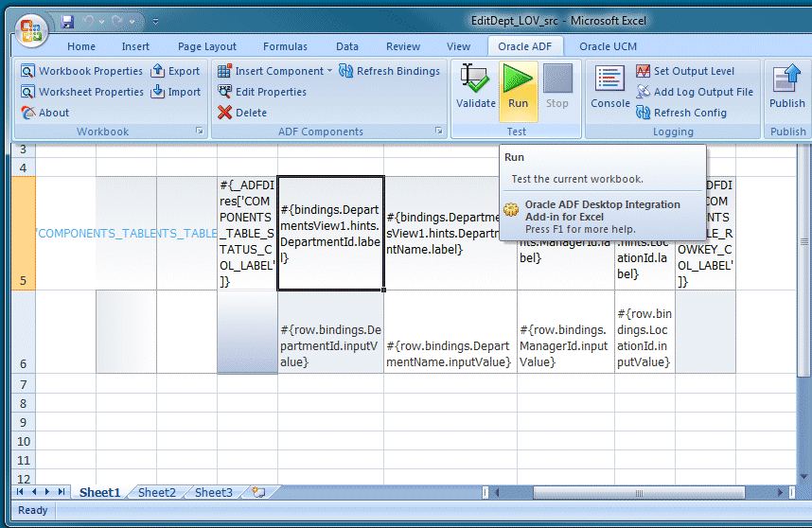812x528 pixels.
Task: Select cell with DepartmentName.inputValue binding
Action: 450,332
